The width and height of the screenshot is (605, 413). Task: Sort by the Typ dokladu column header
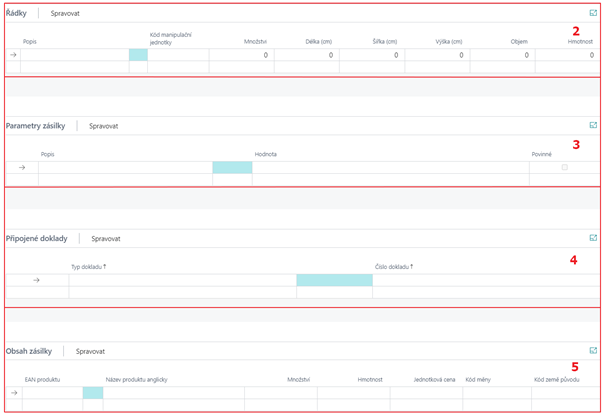click(88, 267)
